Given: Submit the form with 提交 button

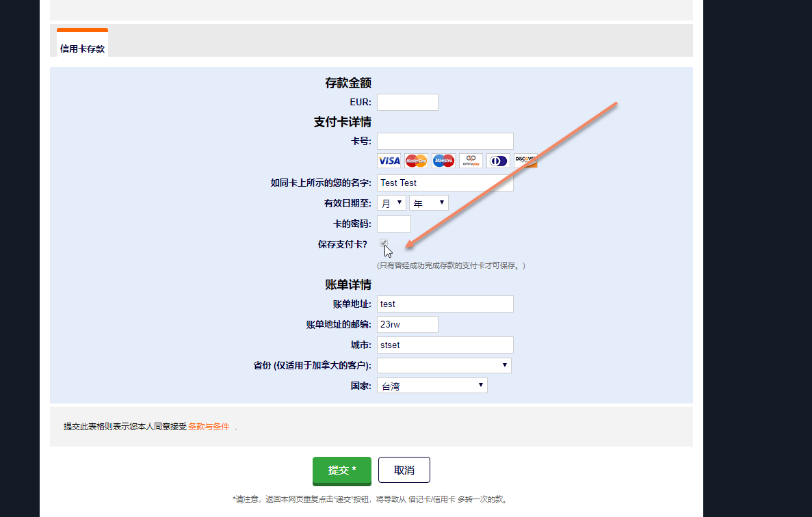Looking at the screenshot, I should (x=342, y=470).
